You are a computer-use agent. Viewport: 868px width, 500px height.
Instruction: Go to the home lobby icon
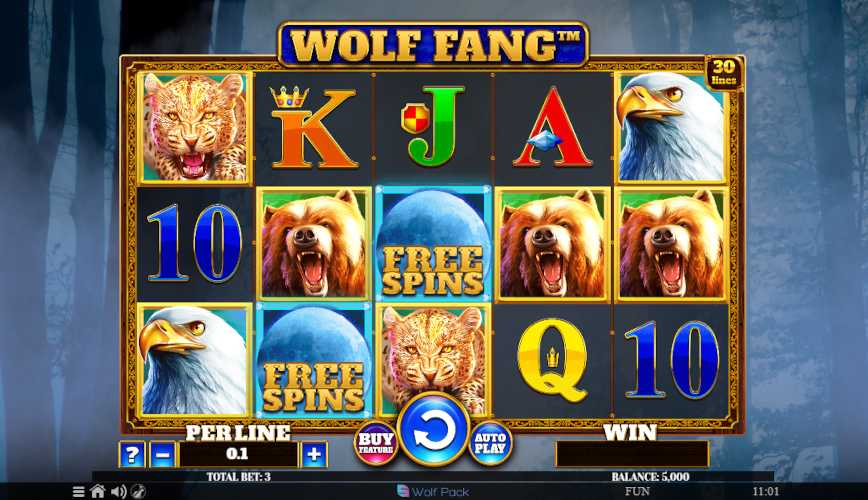(98, 491)
